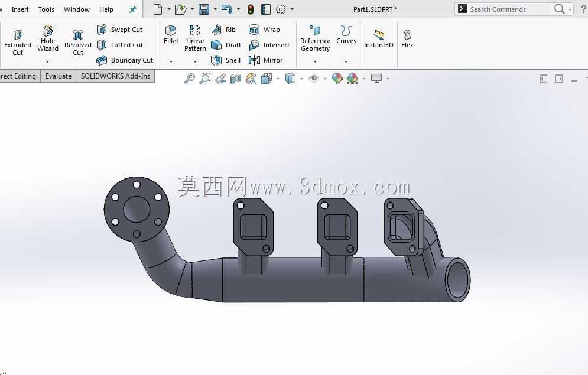588x375 pixels.
Task: Save the current part
Action: [x=204, y=9]
